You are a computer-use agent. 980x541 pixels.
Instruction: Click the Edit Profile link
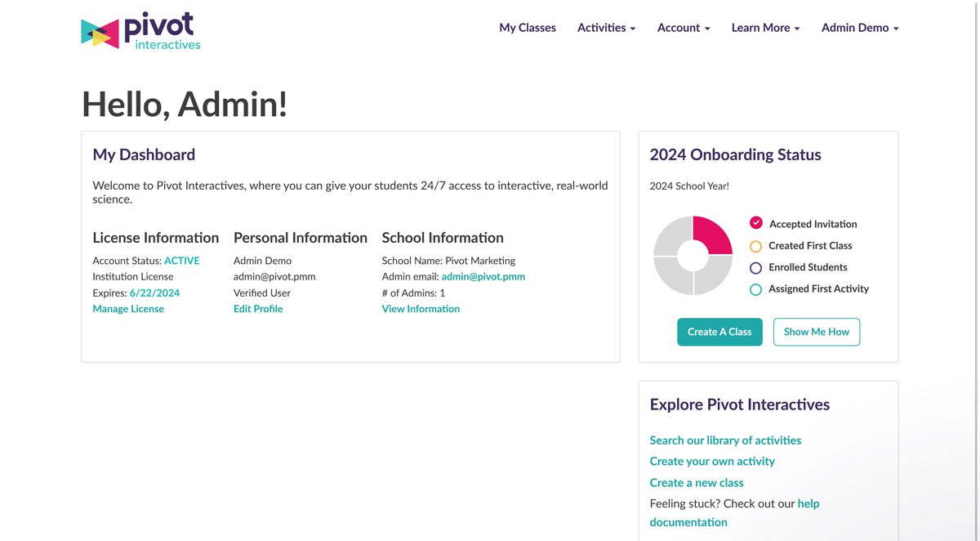point(258,309)
